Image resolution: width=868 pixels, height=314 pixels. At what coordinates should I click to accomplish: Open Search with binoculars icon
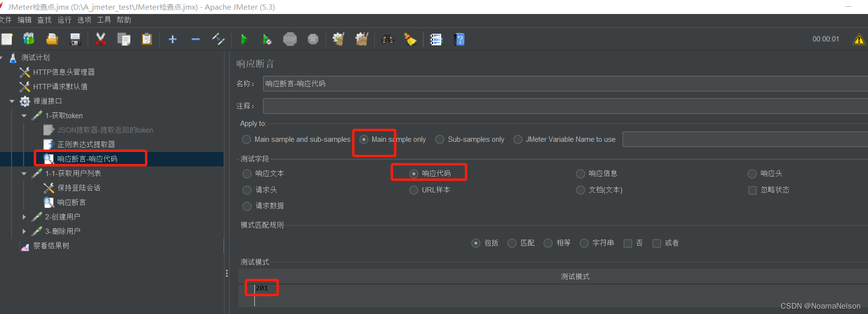(x=387, y=40)
